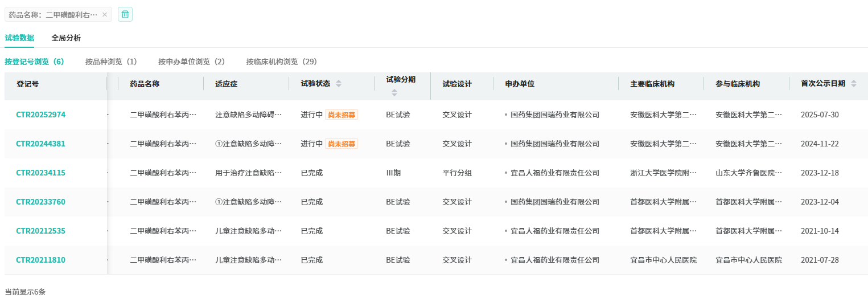The height and width of the screenshot is (298, 868).
Task: Switch to 全局分析 tab
Action: [x=66, y=38]
